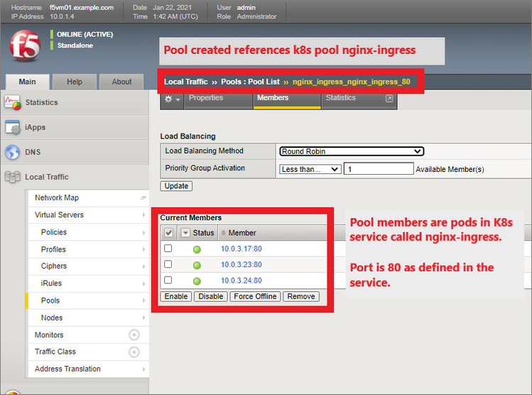Add a new Traffic Class with plus icon
The height and width of the screenshot is (395, 532).
[x=134, y=352]
